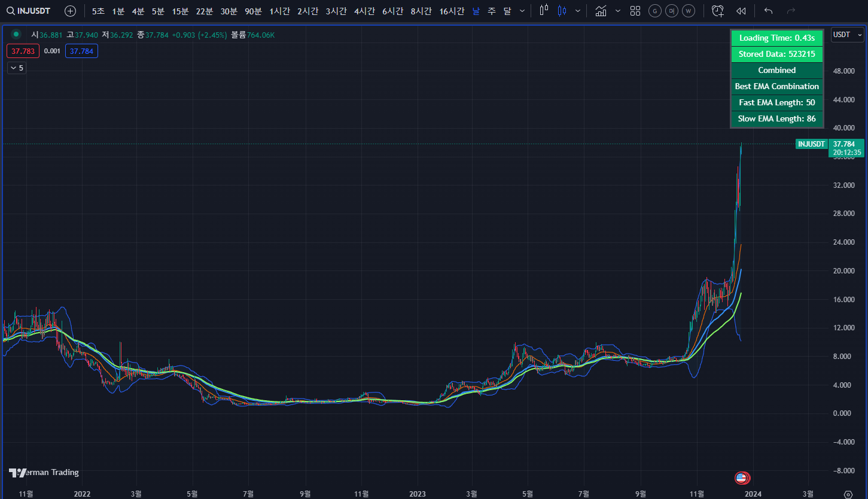Open the layout grid templates icon
Image resolution: width=868 pixels, height=499 pixels.
tap(635, 11)
